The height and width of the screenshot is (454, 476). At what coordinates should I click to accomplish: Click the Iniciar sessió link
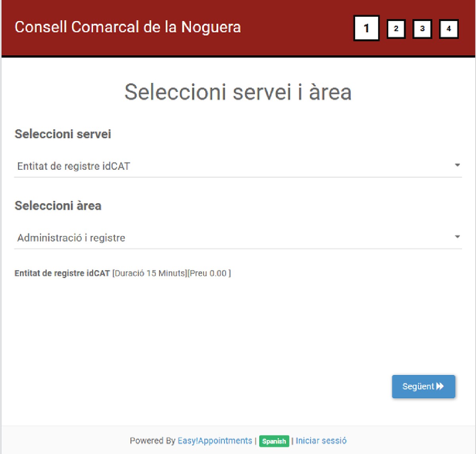tap(321, 441)
